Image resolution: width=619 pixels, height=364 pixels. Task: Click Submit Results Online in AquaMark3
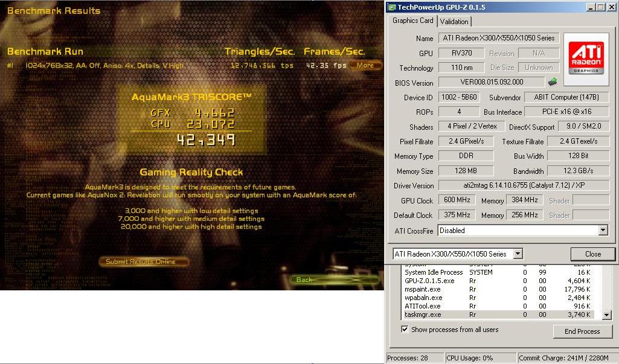[x=144, y=261]
